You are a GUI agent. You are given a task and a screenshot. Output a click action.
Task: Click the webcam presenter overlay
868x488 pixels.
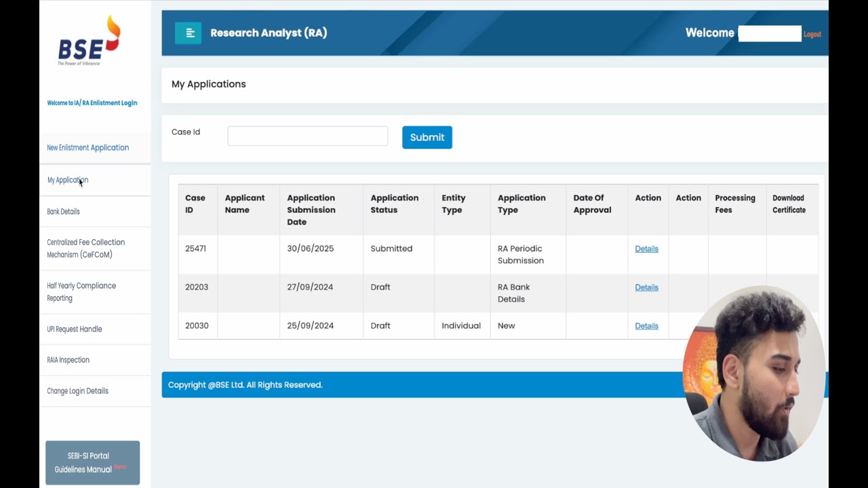(x=754, y=373)
